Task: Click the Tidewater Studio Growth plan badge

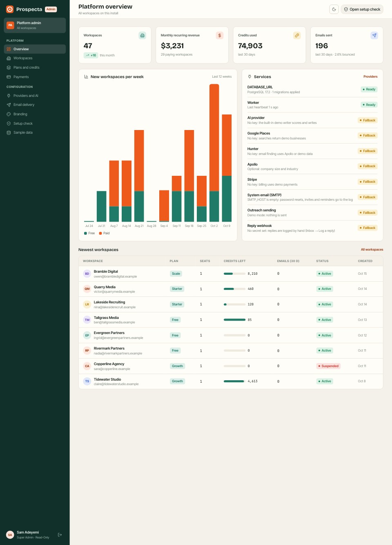Action: (177, 381)
